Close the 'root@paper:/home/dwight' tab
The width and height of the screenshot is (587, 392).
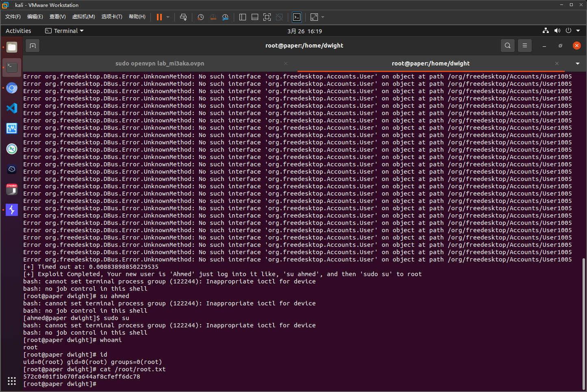tap(557, 63)
